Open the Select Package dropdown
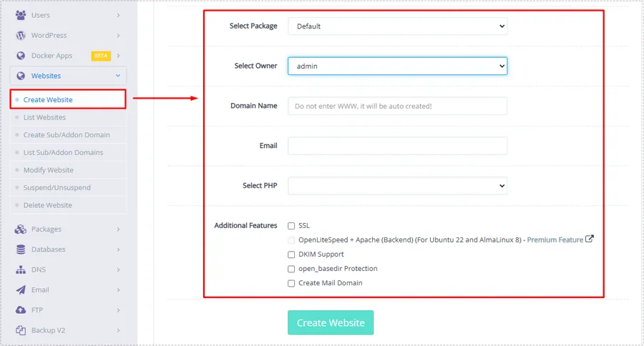The width and height of the screenshot is (644, 346). [x=397, y=26]
